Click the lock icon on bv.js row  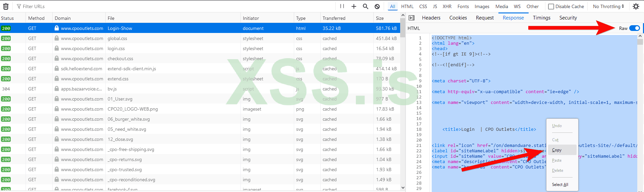(57, 89)
